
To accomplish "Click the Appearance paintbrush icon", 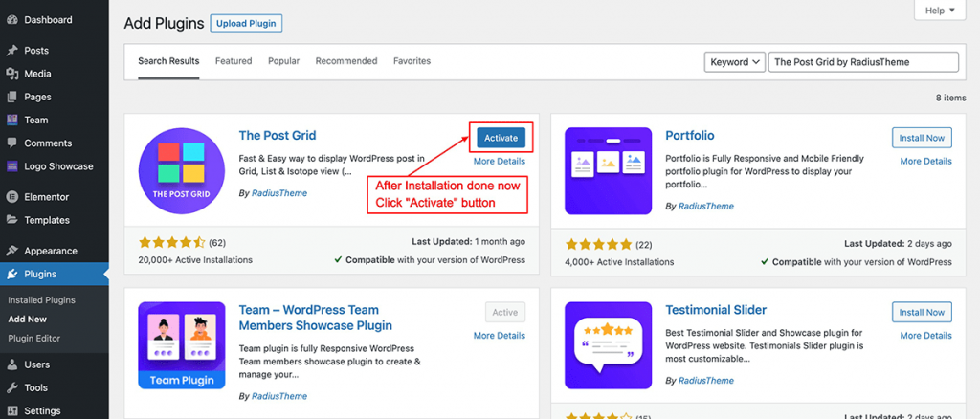I will tap(11, 251).
